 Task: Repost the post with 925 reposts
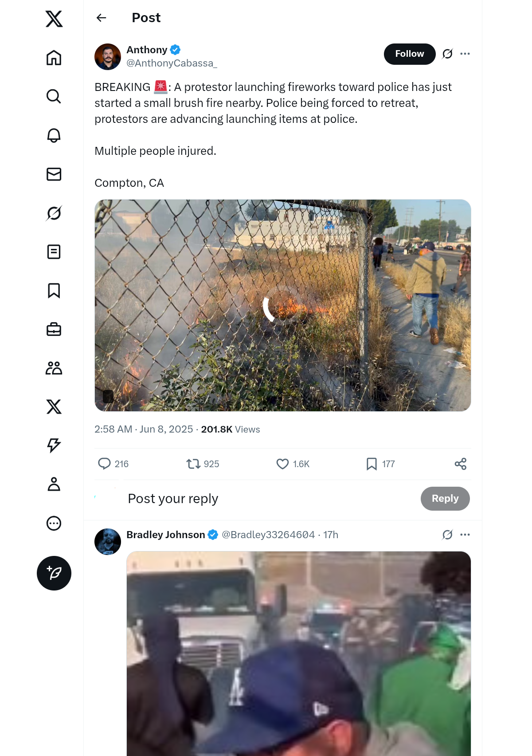[193, 464]
